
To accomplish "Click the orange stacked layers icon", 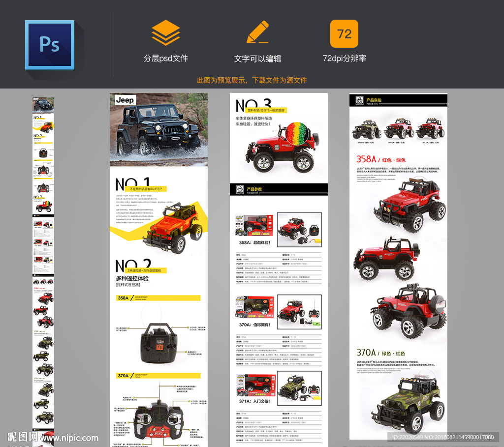I will pyautogui.click(x=165, y=32).
